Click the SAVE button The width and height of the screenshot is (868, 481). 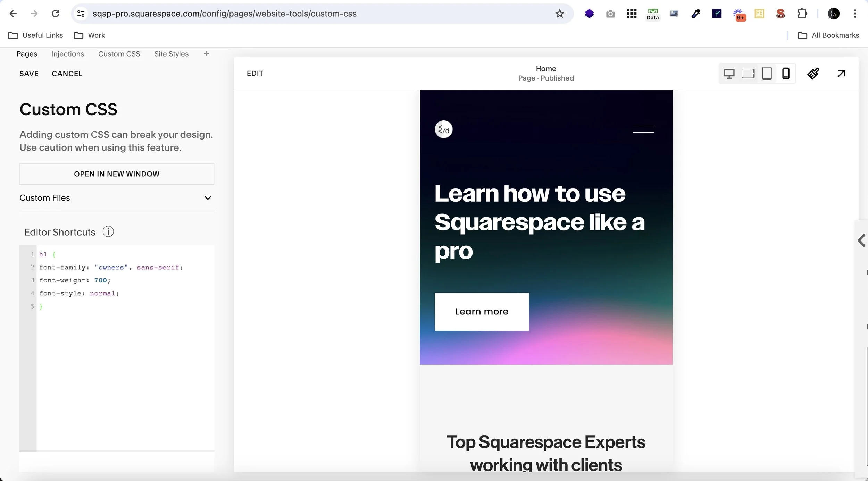coord(29,73)
